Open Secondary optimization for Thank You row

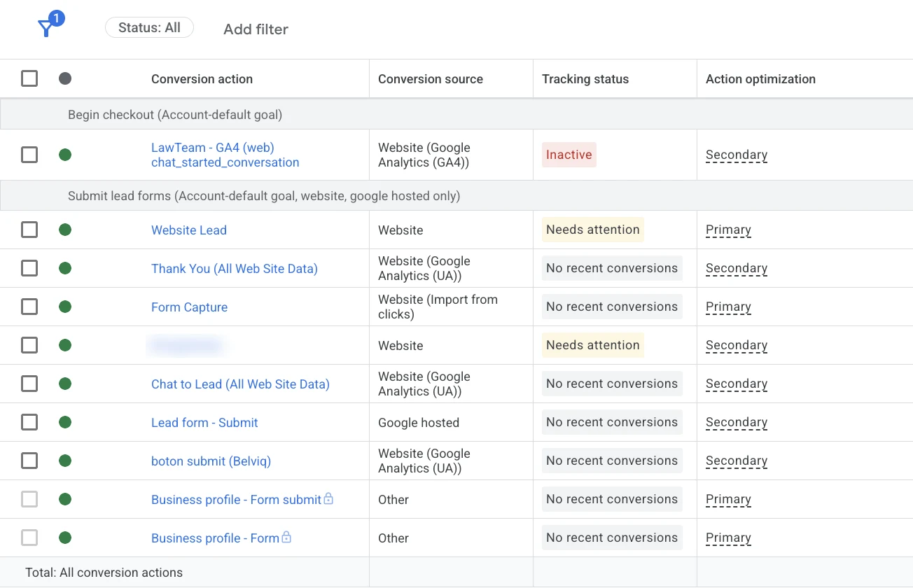(x=737, y=269)
